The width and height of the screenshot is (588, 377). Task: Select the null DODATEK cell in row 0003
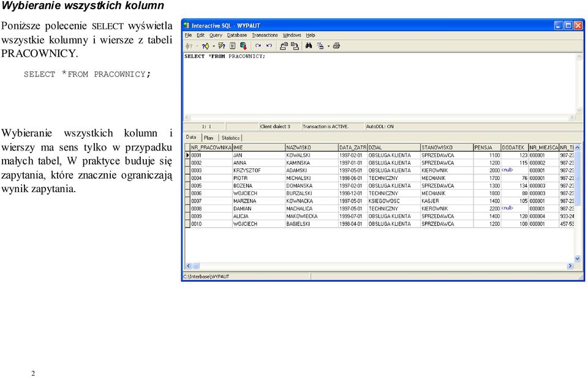(x=515, y=171)
